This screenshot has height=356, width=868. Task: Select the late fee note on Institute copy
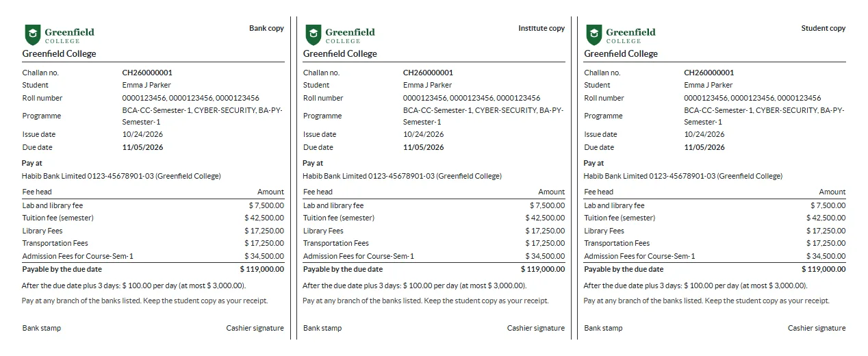(x=415, y=285)
